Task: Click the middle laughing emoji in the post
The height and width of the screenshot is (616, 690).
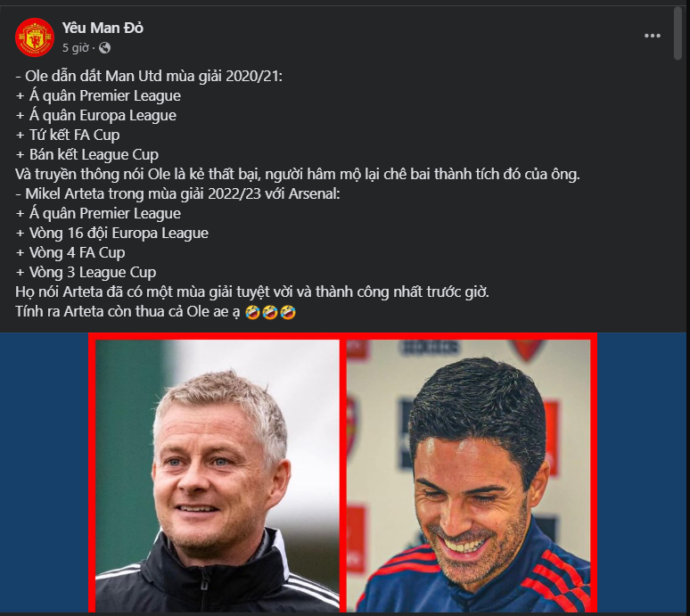Action: [x=270, y=312]
